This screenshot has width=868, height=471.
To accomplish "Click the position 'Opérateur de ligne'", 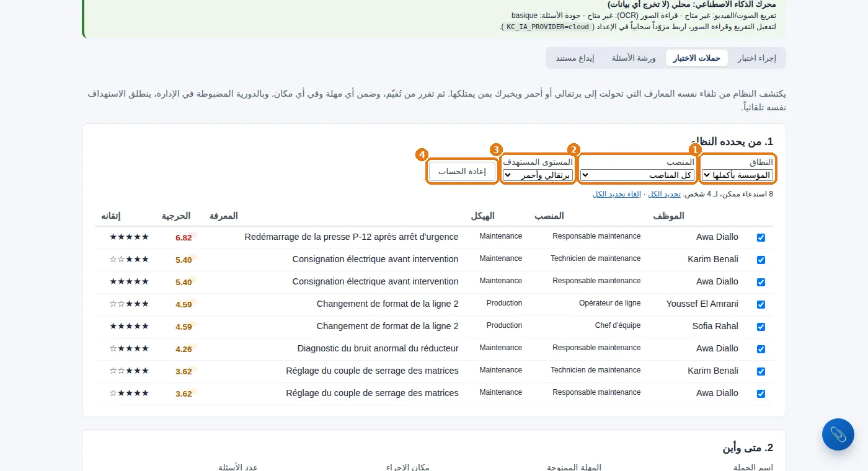I will [610, 303].
